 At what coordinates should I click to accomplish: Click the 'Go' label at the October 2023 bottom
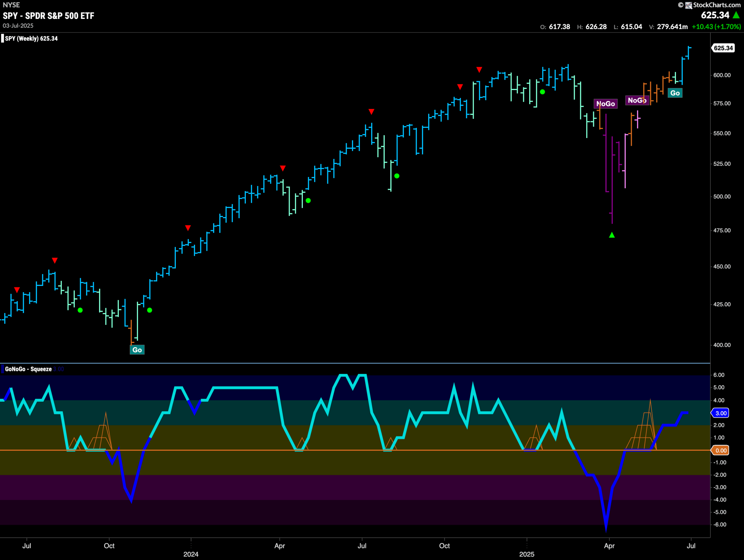pos(137,350)
